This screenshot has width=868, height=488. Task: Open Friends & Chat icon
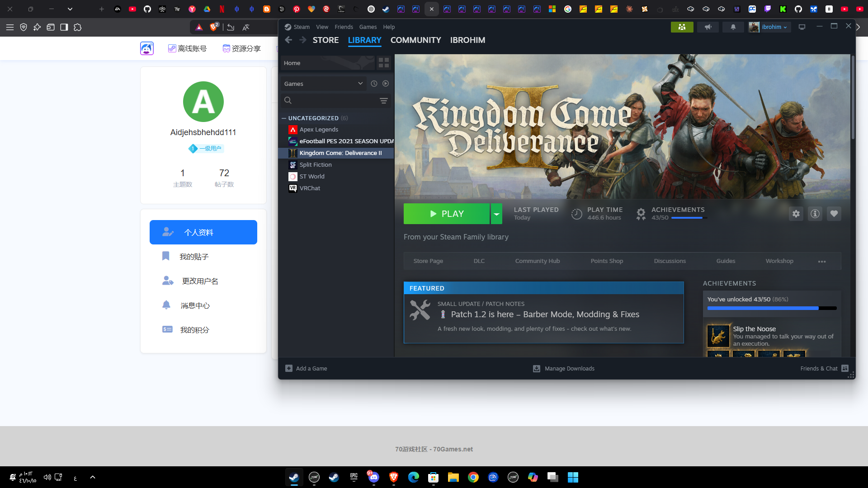[x=845, y=368]
